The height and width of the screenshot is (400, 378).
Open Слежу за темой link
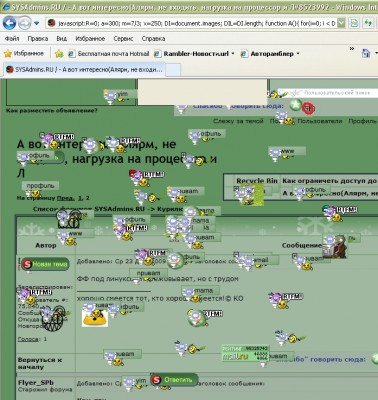click(238, 121)
